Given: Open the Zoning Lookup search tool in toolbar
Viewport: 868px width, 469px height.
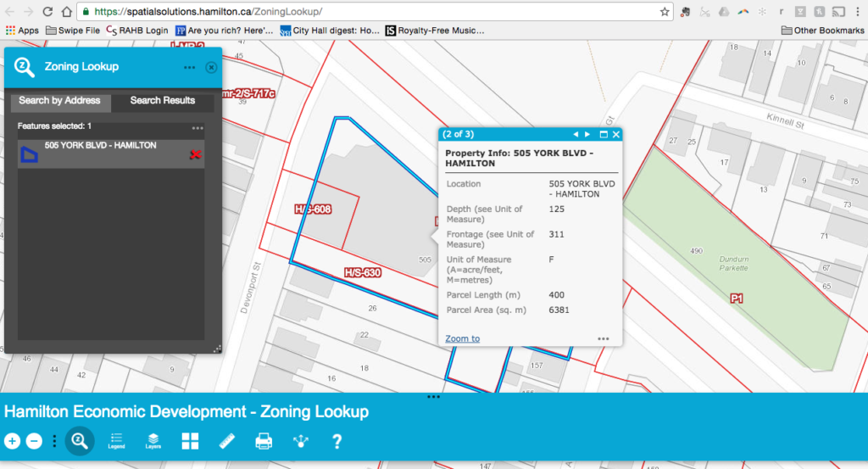Looking at the screenshot, I should pyautogui.click(x=79, y=441).
